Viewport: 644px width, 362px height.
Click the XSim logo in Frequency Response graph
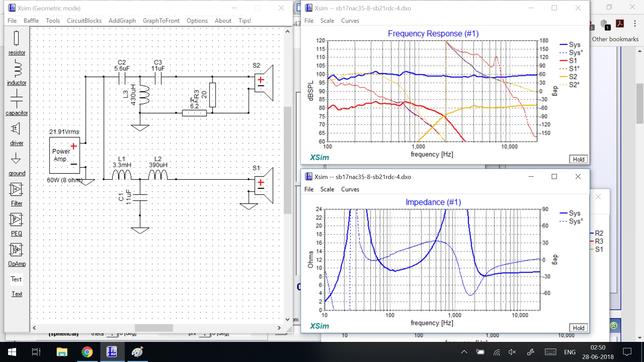point(319,158)
